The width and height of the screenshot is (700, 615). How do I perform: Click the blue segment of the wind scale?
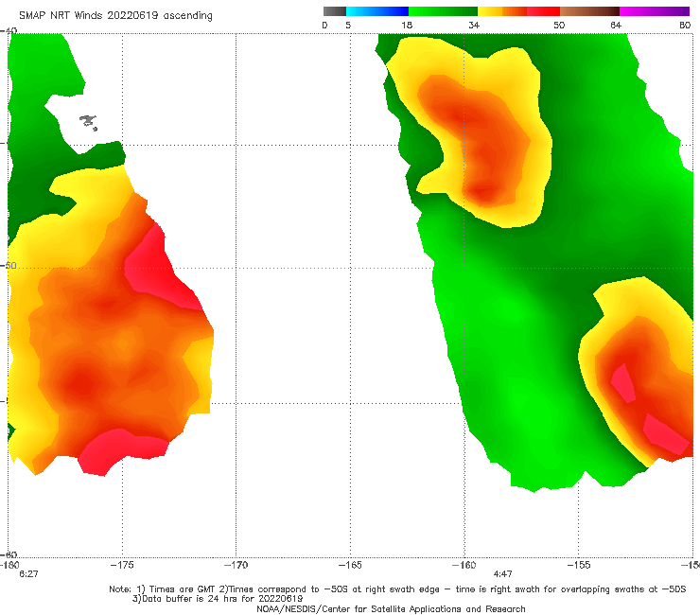377,11
